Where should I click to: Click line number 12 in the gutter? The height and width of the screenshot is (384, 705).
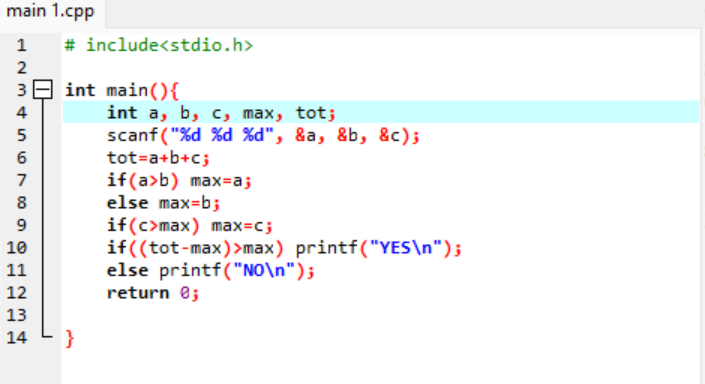pos(17,293)
